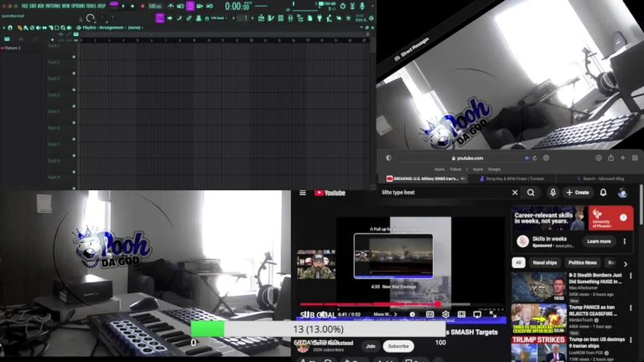The width and height of the screenshot is (644, 362).
Task: Open the YouTube hamburger guide menu
Action: click(x=302, y=193)
